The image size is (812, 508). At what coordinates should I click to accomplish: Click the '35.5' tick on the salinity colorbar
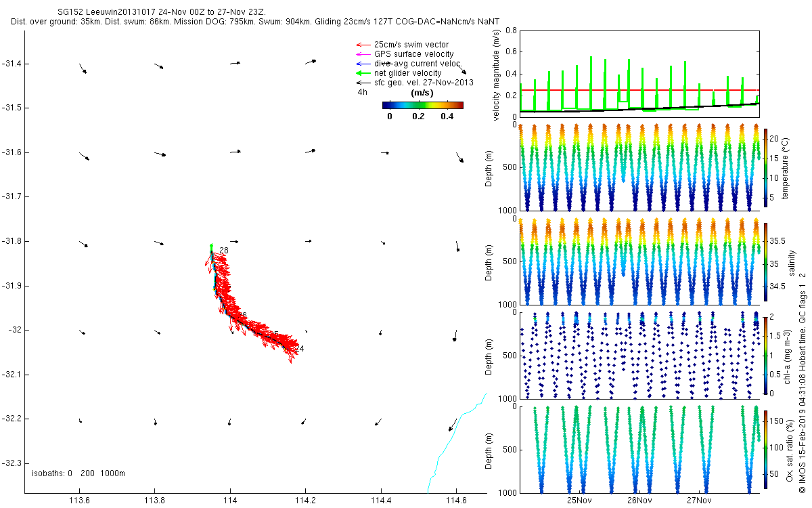(x=778, y=240)
